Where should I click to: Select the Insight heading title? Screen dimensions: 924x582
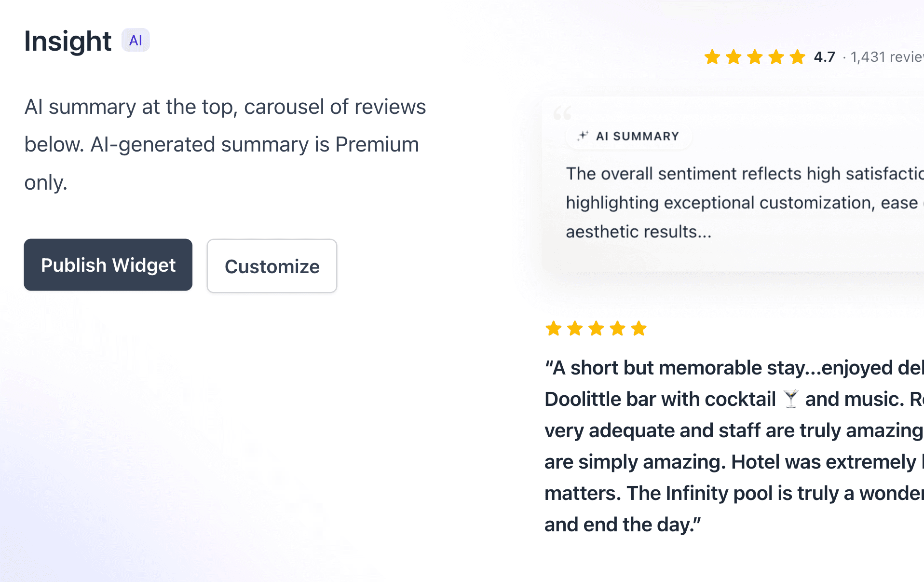coord(67,41)
